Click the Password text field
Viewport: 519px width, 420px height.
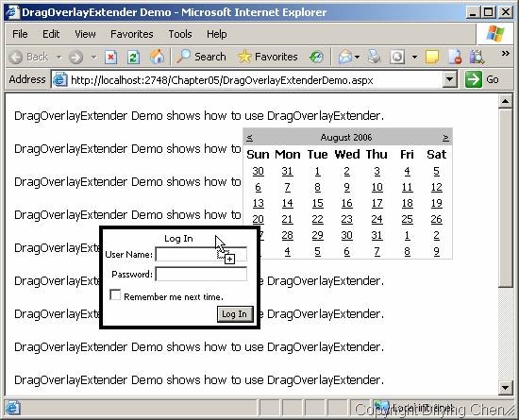[x=201, y=274]
